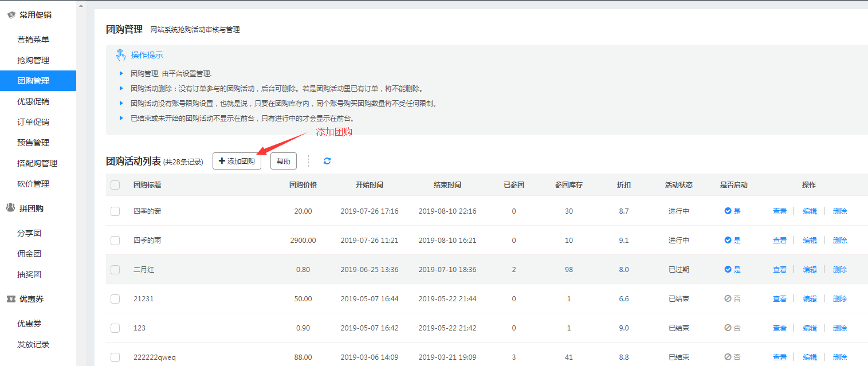Click the 优惠券 ticket icon in sidebar
The height and width of the screenshot is (366, 868).
tap(10, 299)
